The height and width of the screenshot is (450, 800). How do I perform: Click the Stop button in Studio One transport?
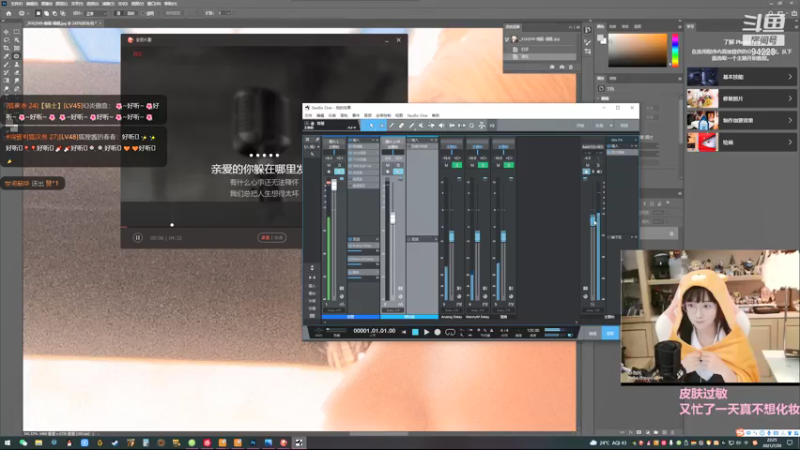[415, 332]
